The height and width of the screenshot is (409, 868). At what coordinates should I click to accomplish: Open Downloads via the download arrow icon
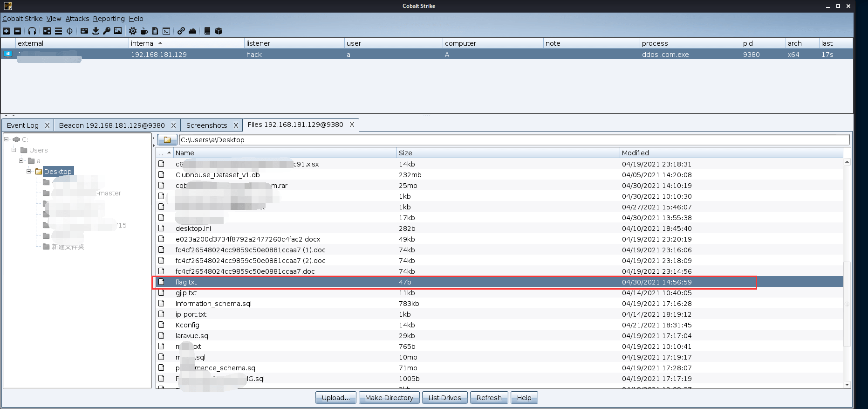[96, 31]
